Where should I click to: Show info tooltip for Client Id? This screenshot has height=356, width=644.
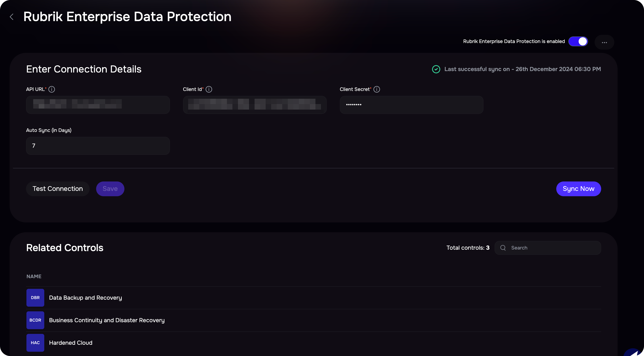click(209, 89)
